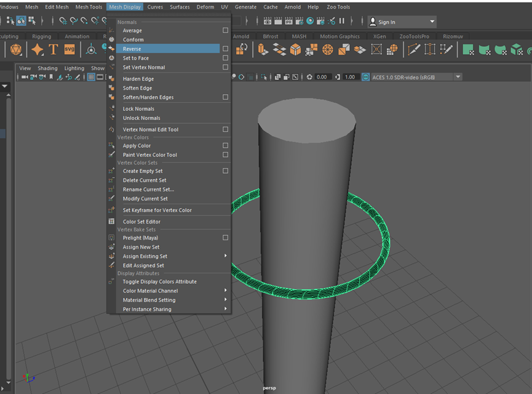The height and width of the screenshot is (394, 532).
Task: Select by component type mode icon
Action: pyautogui.click(x=32, y=21)
